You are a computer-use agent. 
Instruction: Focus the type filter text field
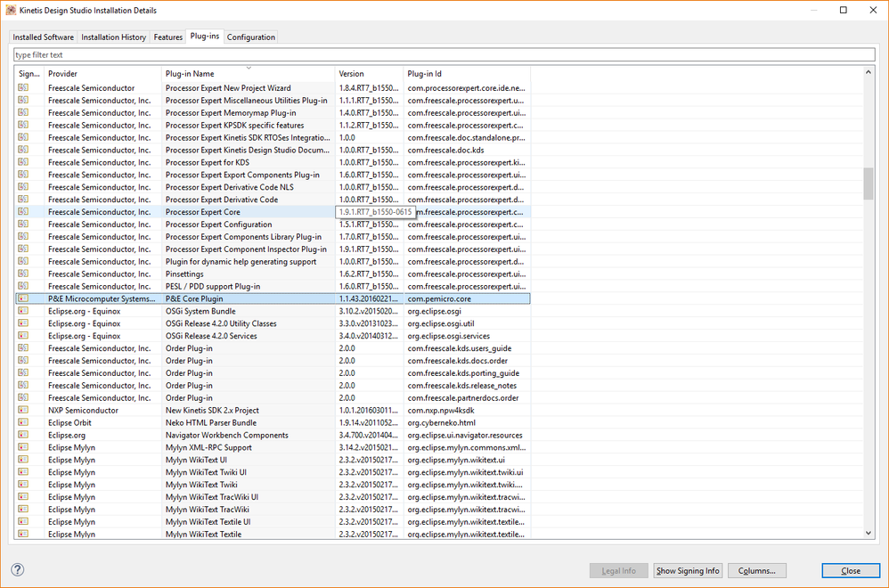coord(444,55)
